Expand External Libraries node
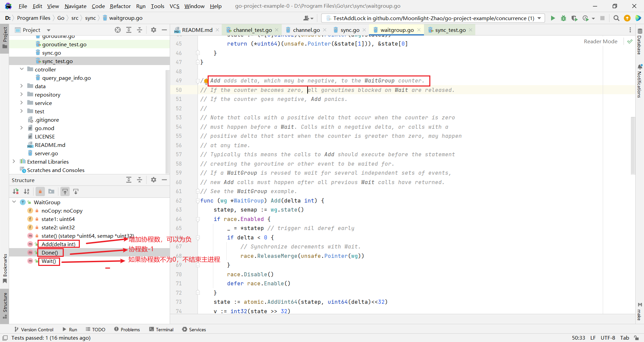This screenshot has width=644, height=342. pyautogui.click(x=14, y=161)
